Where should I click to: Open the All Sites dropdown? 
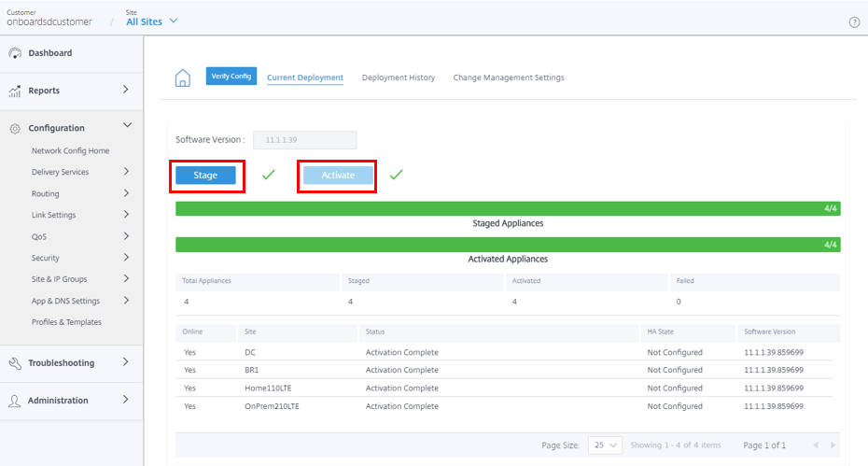[152, 21]
